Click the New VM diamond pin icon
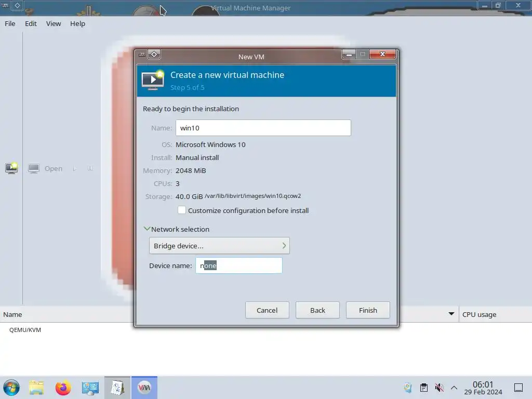 pos(154,54)
